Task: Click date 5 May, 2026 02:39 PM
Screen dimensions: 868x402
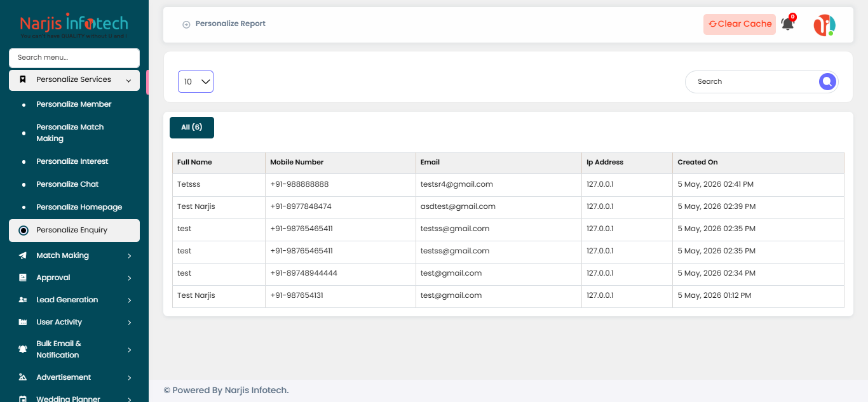Action: tap(717, 206)
